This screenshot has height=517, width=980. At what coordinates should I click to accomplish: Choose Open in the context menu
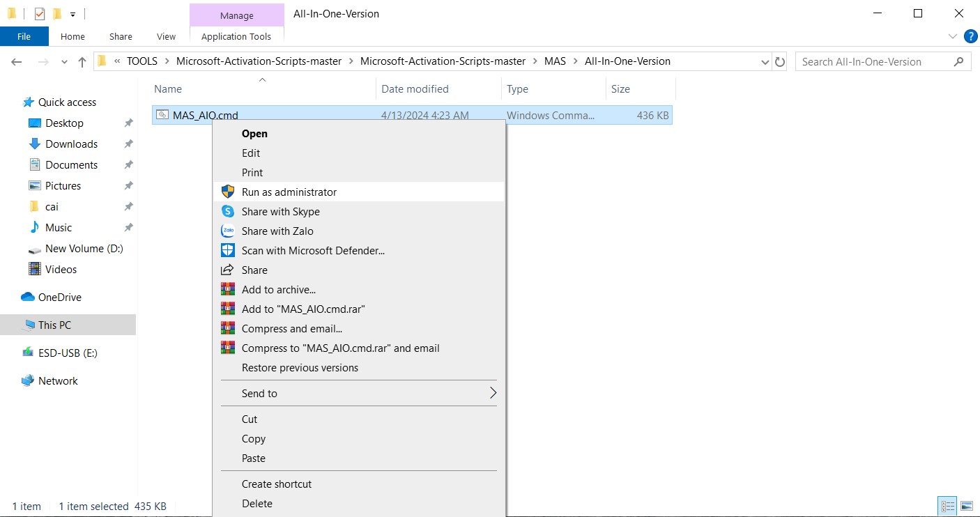[358, 134]
